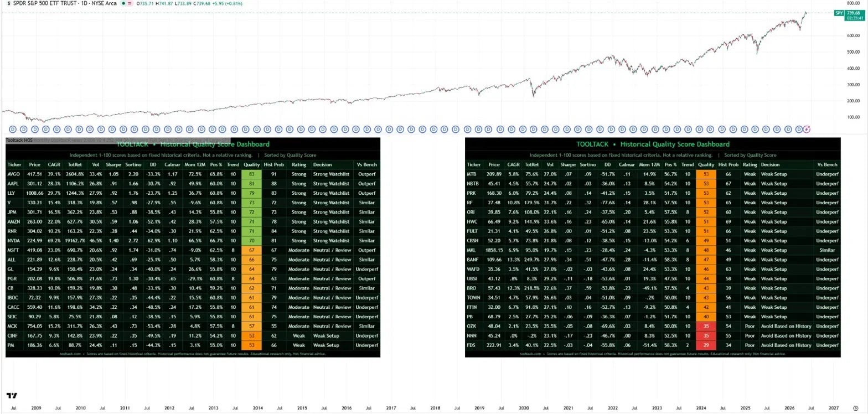Click the Similar benchmark cell in the MKL row
Screen dimensions: 868x414
click(x=827, y=250)
